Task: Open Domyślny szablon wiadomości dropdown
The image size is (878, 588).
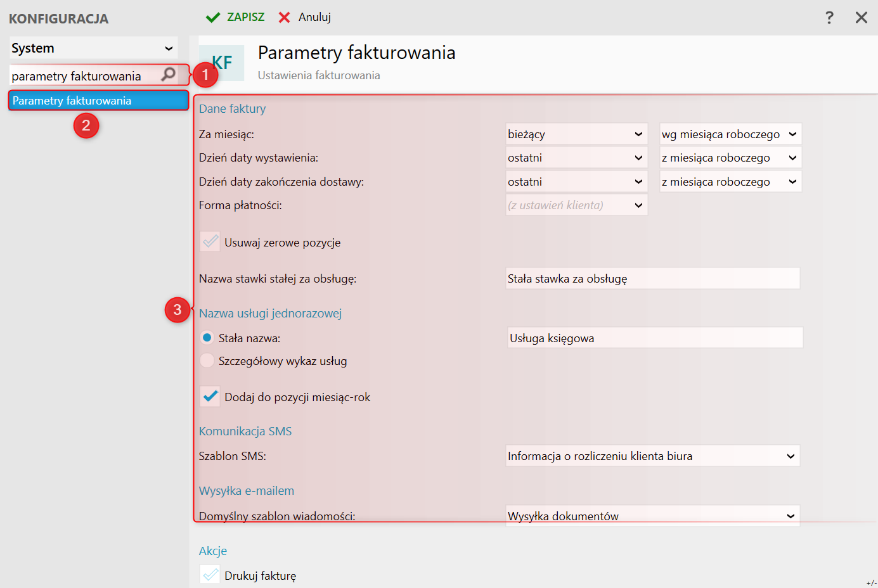Action: [653, 516]
